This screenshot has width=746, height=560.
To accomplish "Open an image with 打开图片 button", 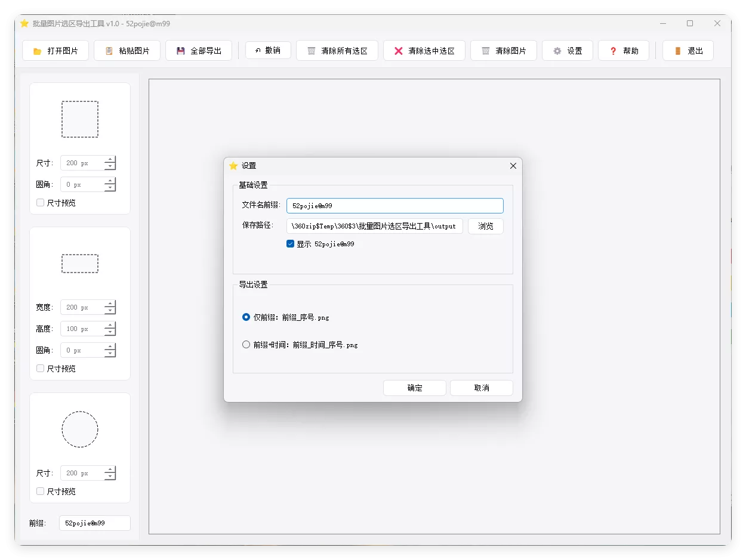I will (x=55, y=50).
